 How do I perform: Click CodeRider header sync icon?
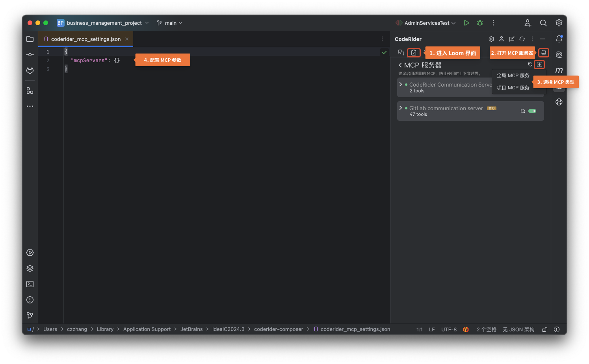(x=522, y=39)
